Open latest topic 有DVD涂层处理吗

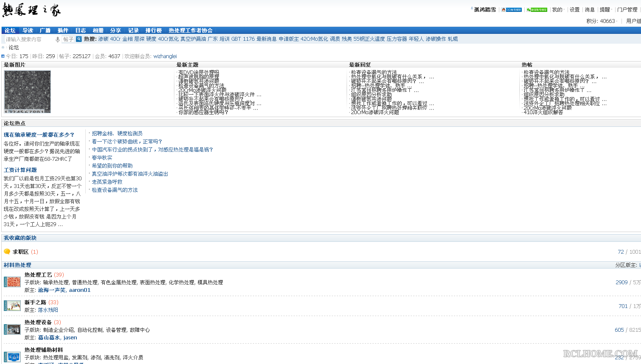click(x=199, y=73)
